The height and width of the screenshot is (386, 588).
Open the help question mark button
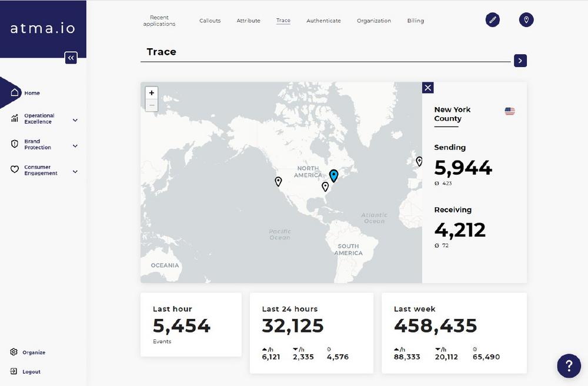(x=569, y=366)
